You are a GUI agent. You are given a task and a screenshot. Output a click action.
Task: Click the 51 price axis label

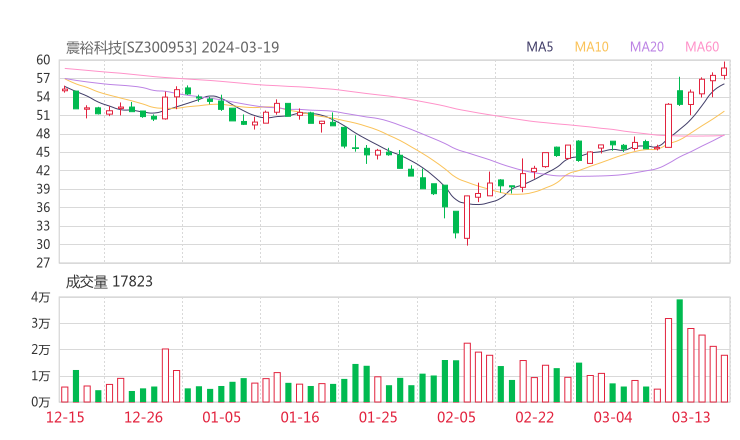click(x=43, y=115)
